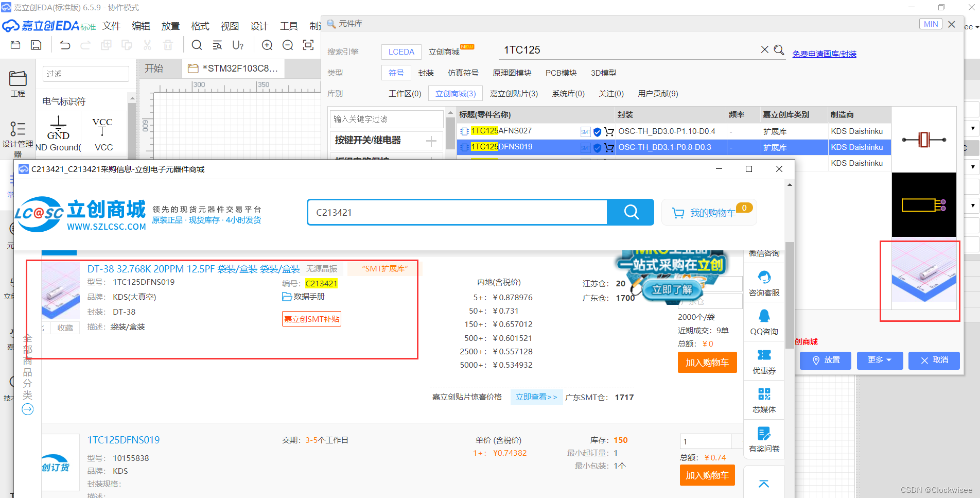Select 嘉立创贴片(3) library tab
The width and height of the screenshot is (980, 498).
tap(514, 94)
